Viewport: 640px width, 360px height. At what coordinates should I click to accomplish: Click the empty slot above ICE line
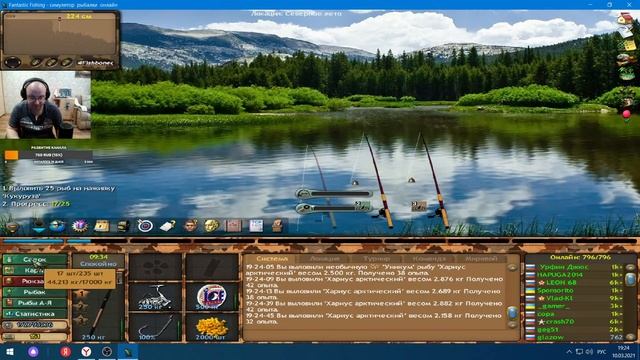[211, 267]
